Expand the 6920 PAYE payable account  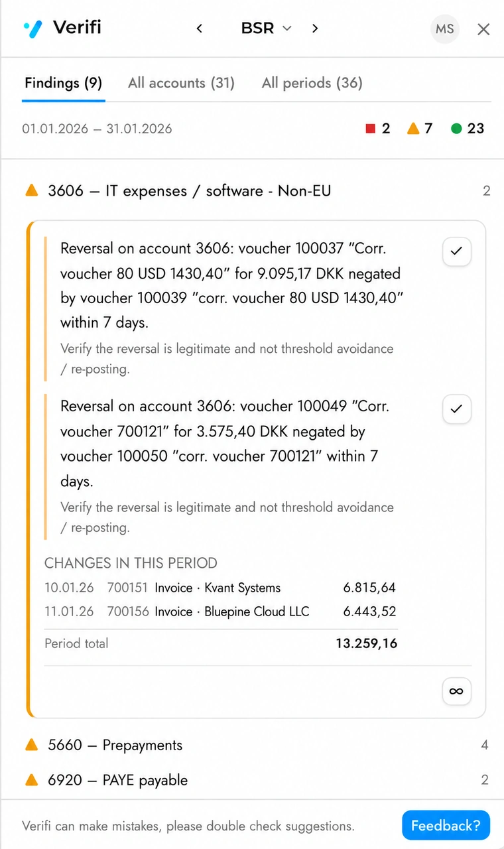257,780
